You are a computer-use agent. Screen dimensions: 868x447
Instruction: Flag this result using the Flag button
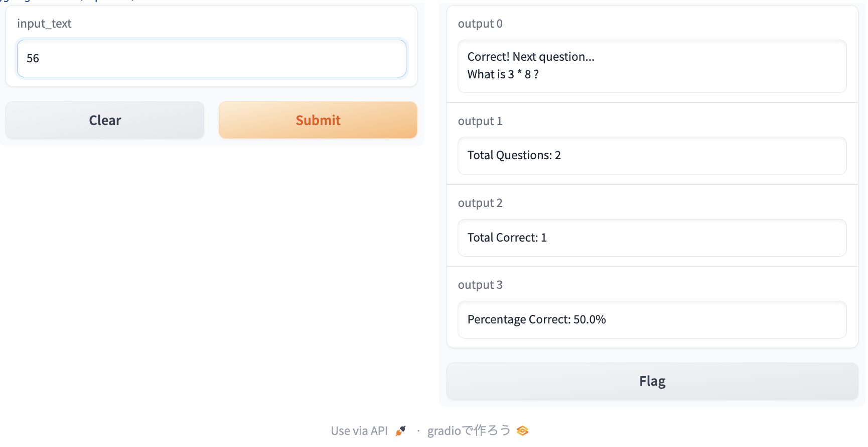click(x=652, y=381)
